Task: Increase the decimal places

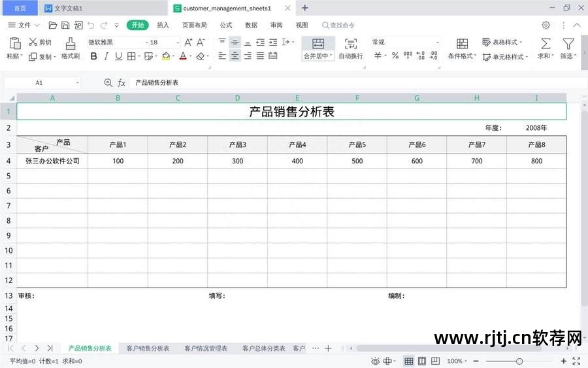Action: pos(420,56)
